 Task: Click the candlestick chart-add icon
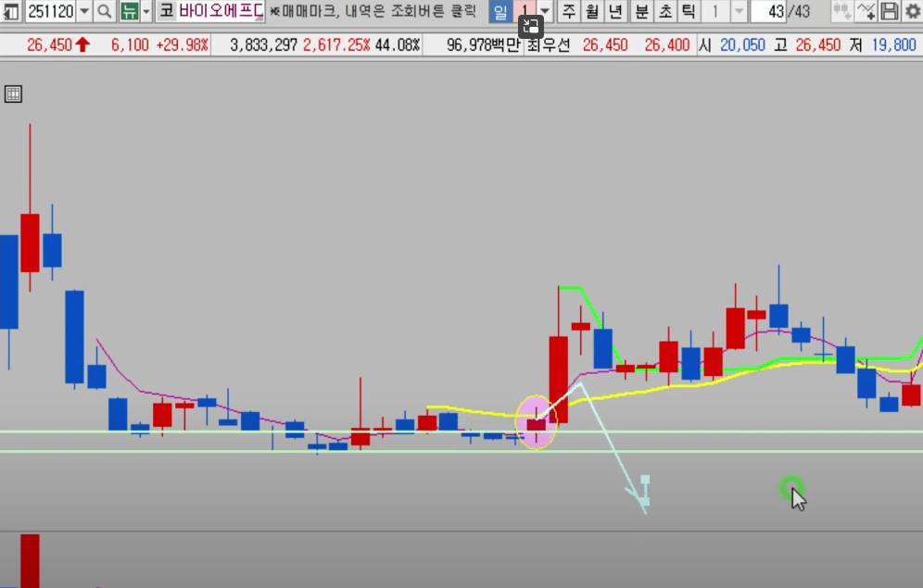tap(841, 11)
